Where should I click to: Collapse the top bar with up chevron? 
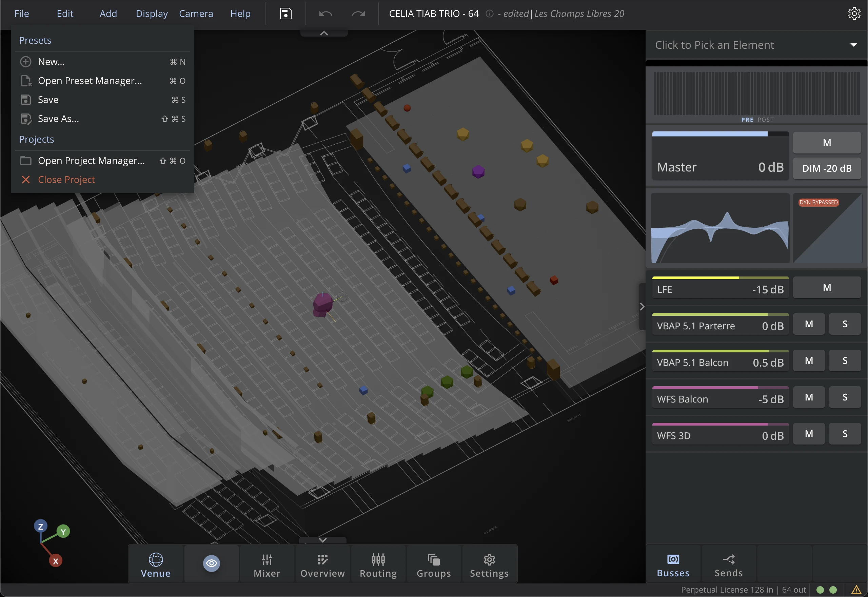coord(324,33)
